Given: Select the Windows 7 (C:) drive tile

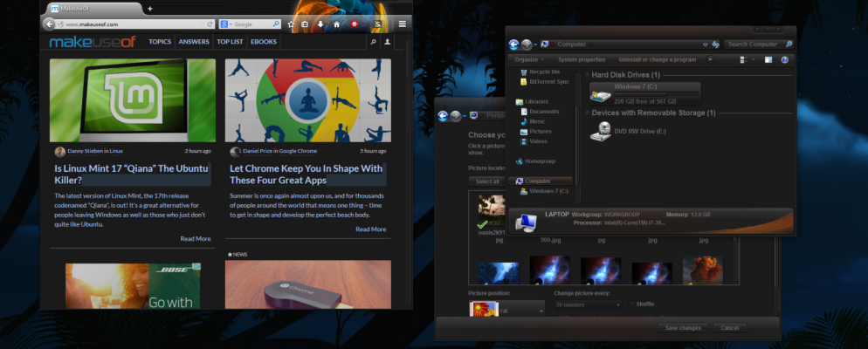Looking at the screenshot, I should 644,93.
